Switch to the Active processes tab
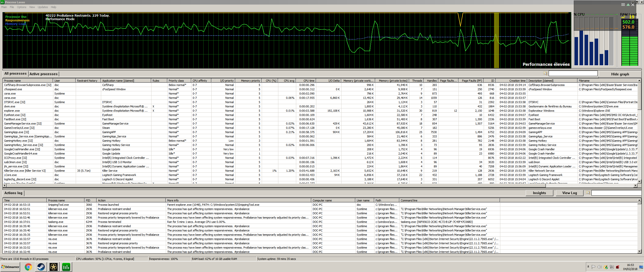644x272 pixels. pos(44,74)
